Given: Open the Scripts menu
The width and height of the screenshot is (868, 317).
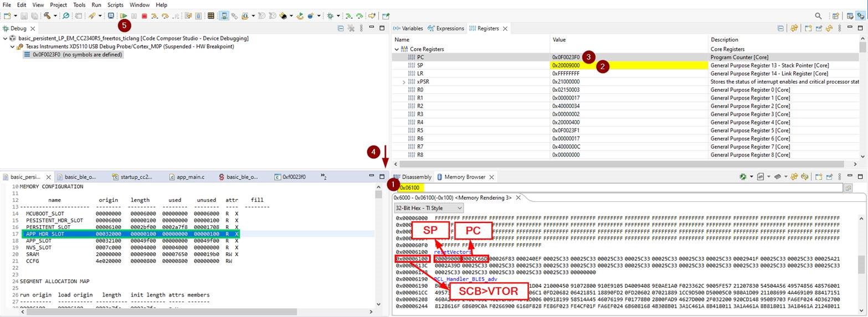Looking at the screenshot, I should (115, 5).
